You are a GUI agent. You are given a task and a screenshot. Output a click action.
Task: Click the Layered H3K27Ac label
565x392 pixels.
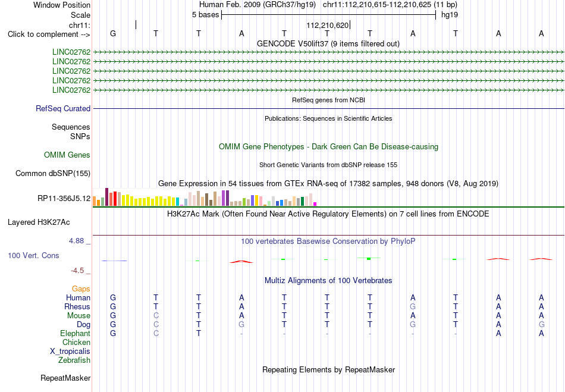coord(39,222)
